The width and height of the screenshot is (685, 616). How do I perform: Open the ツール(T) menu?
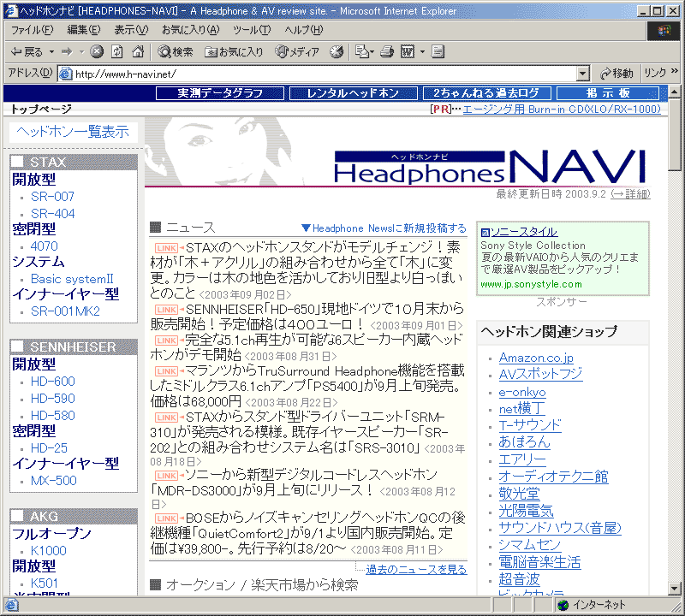click(252, 30)
